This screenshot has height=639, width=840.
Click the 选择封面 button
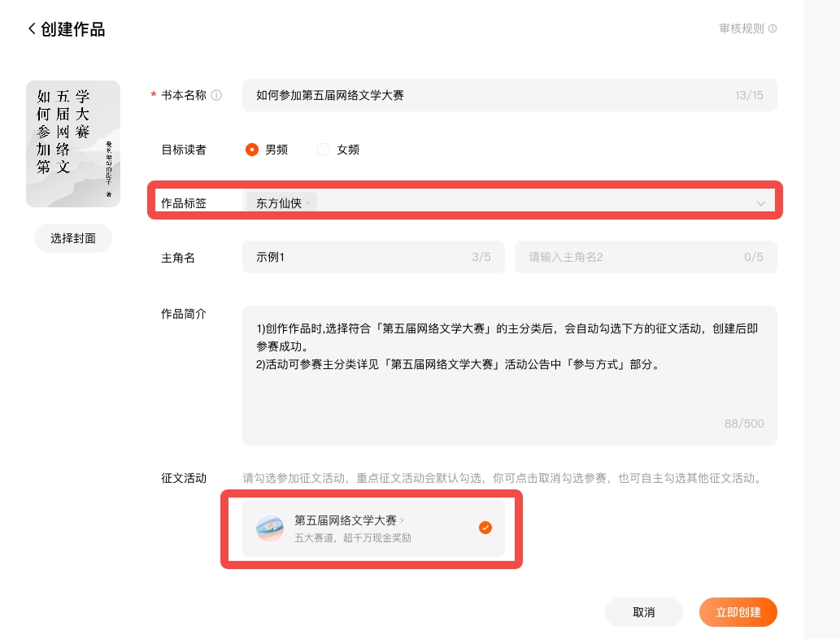(x=73, y=238)
